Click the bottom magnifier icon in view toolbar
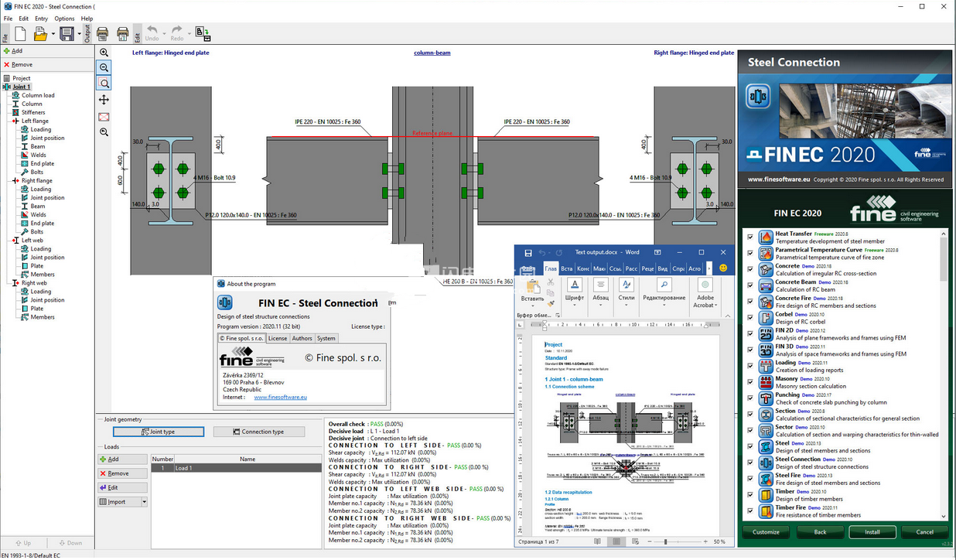 (104, 132)
